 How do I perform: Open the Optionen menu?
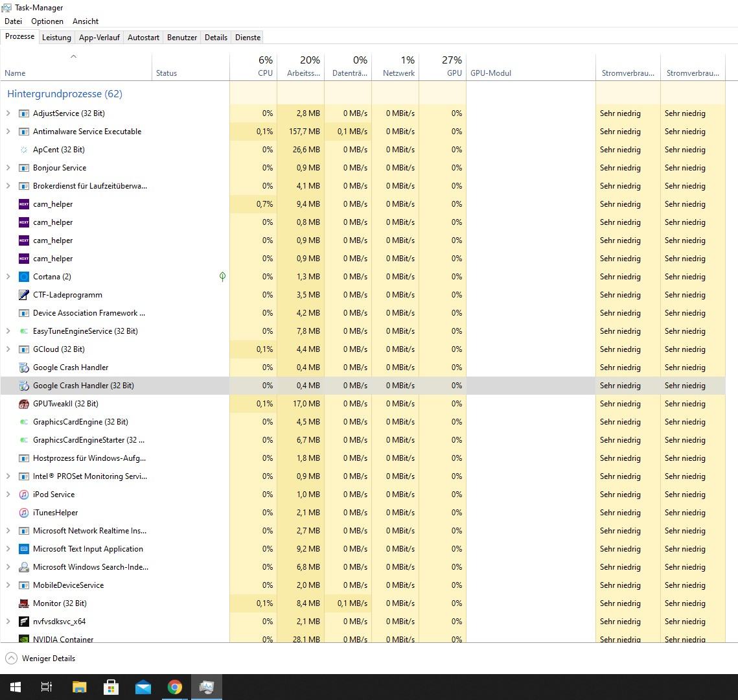(x=47, y=21)
